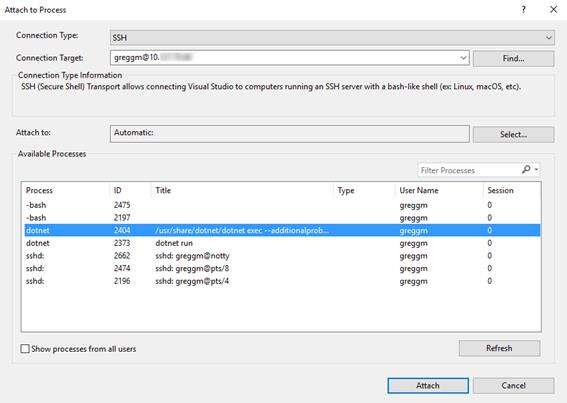Screen dimensions: 567x403
Task: Click the Attach button
Action: 428,386
